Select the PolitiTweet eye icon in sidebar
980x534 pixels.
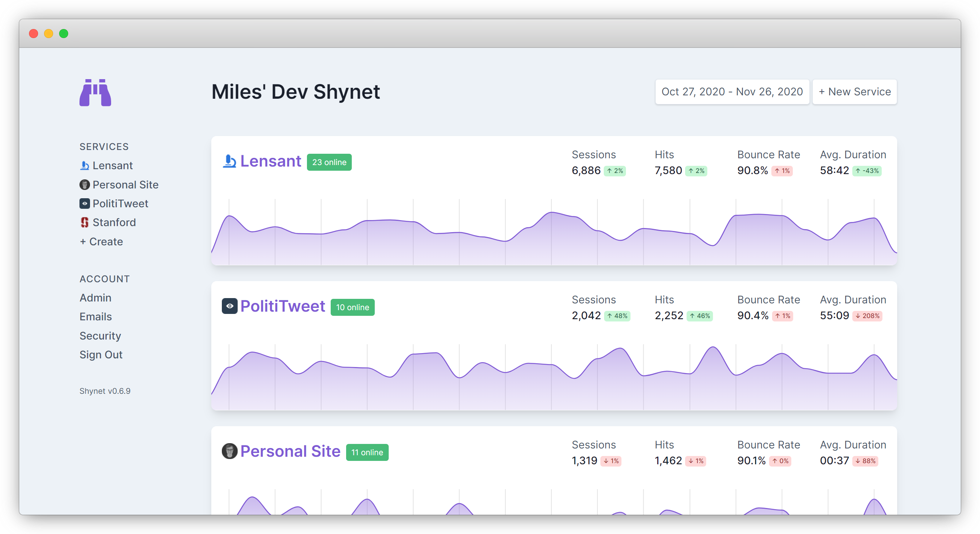(84, 204)
